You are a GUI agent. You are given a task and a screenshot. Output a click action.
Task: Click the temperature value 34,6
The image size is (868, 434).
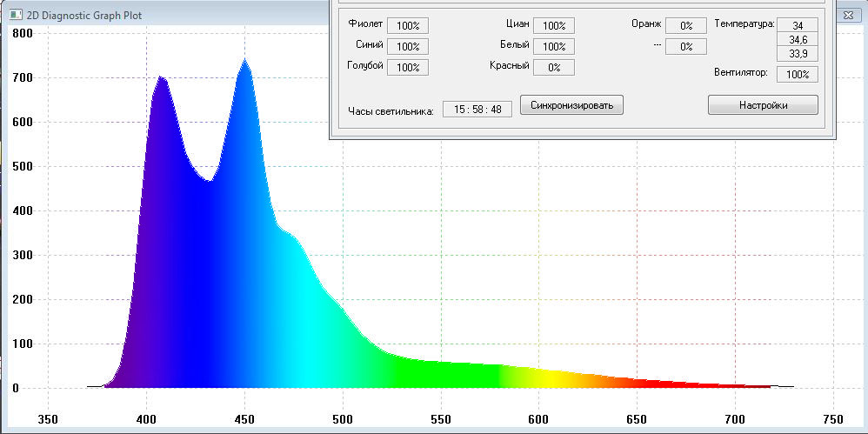[798, 39]
